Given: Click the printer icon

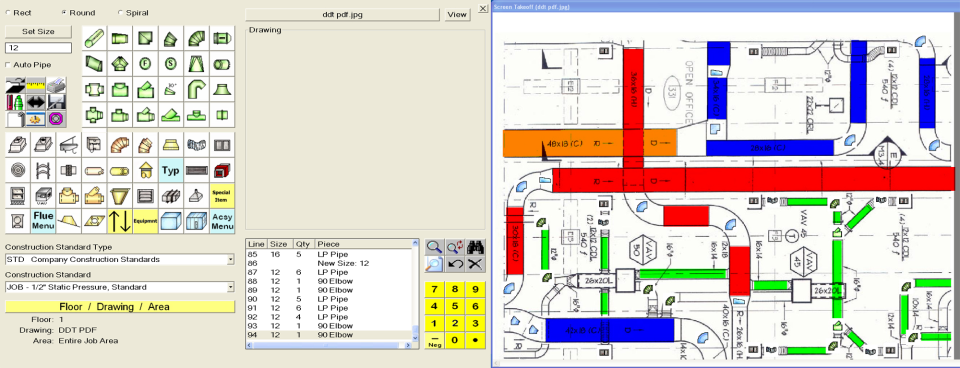Looking at the screenshot, I should tap(56, 84).
